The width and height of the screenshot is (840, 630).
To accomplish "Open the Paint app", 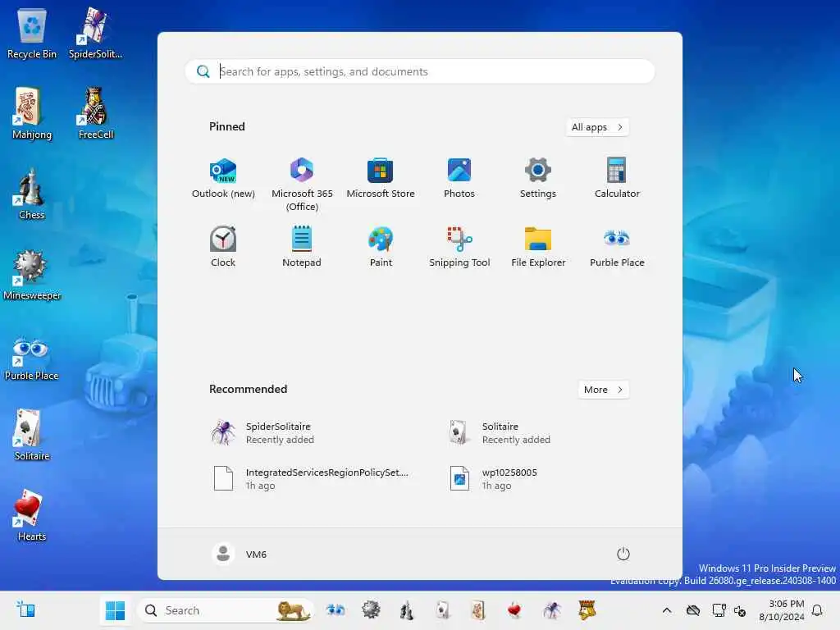I will (381, 248).
